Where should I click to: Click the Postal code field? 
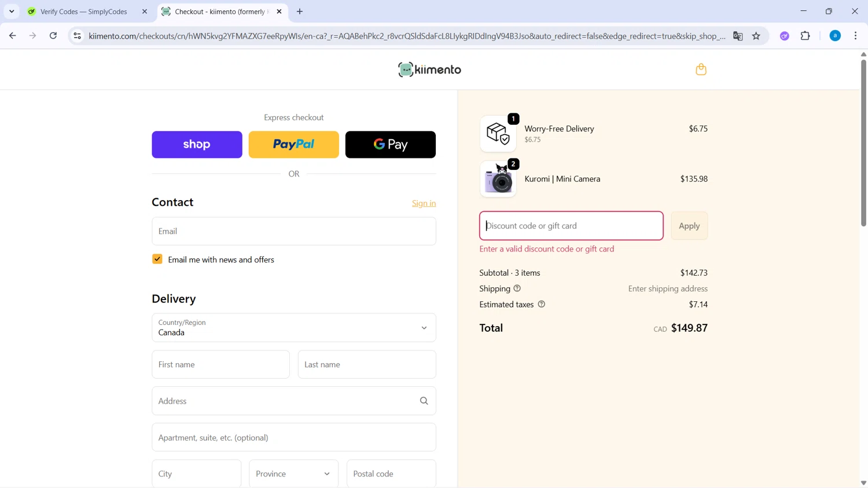391,474
